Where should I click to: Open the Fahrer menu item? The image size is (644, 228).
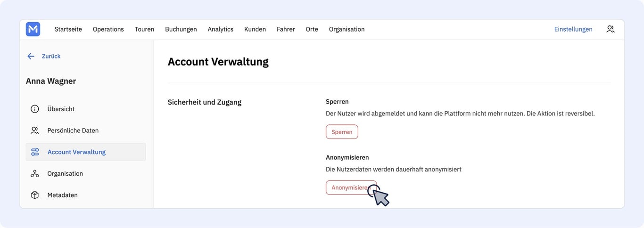point(286,29)
